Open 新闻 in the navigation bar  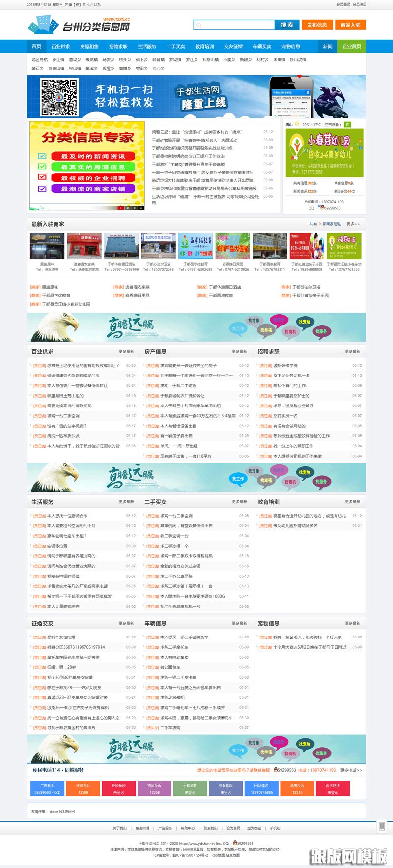pos(328,46)
